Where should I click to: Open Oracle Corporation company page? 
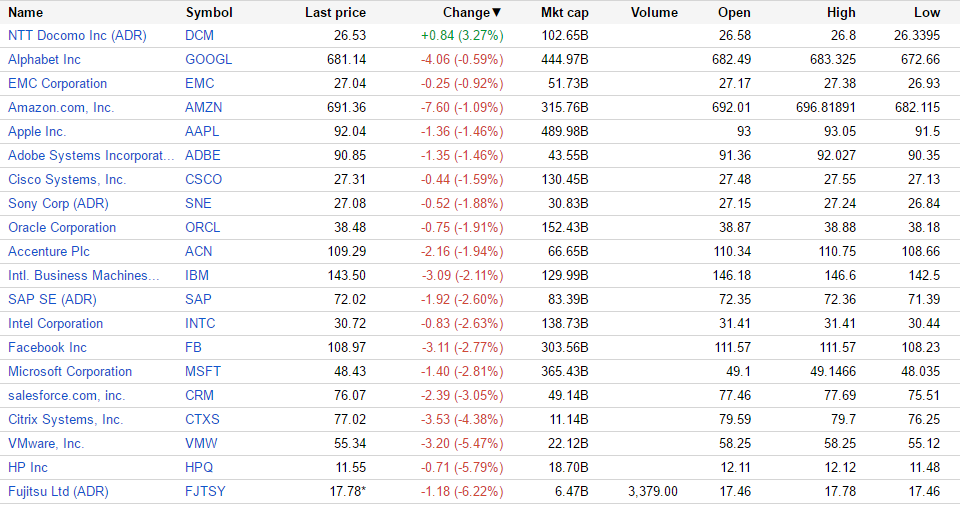(62, 227)
